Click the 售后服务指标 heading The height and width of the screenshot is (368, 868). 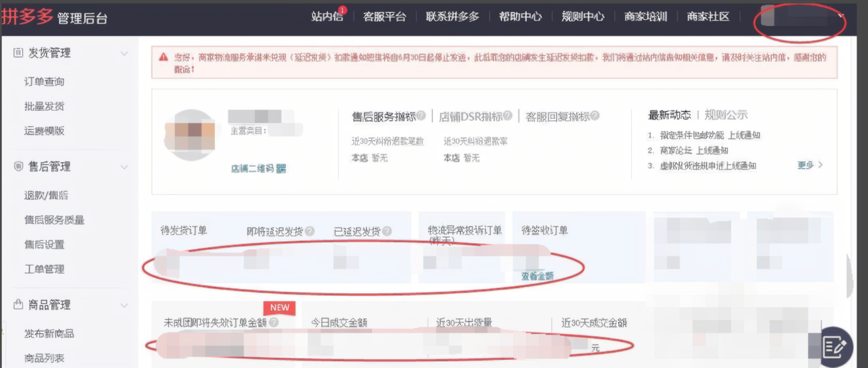384,116
